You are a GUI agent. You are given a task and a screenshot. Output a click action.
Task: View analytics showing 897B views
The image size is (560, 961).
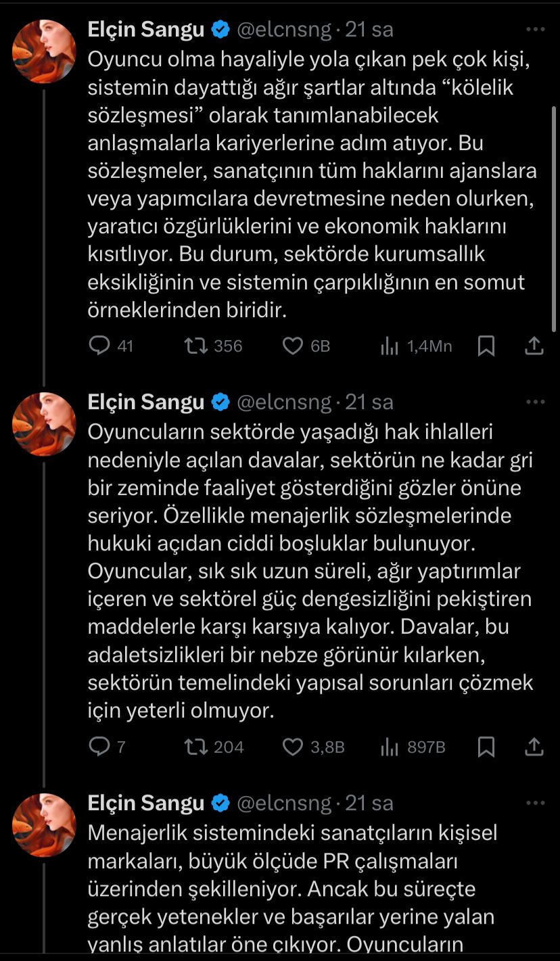pos(390,747)
